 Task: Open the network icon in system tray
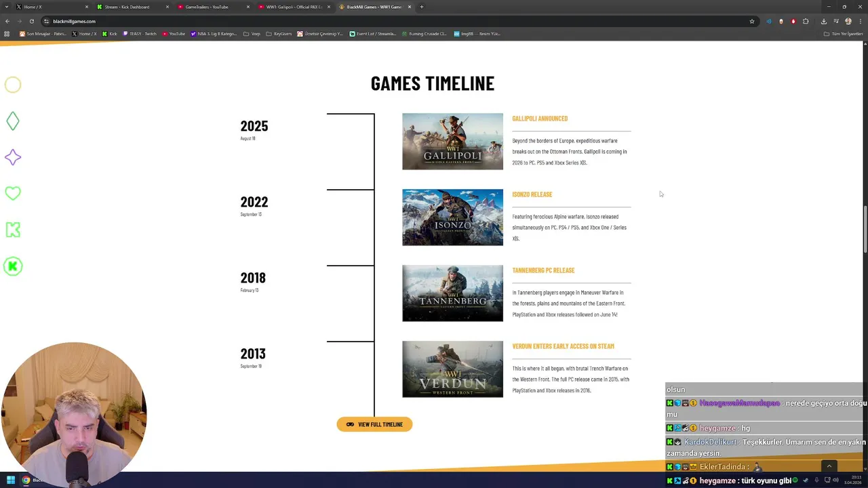point(827,481)
